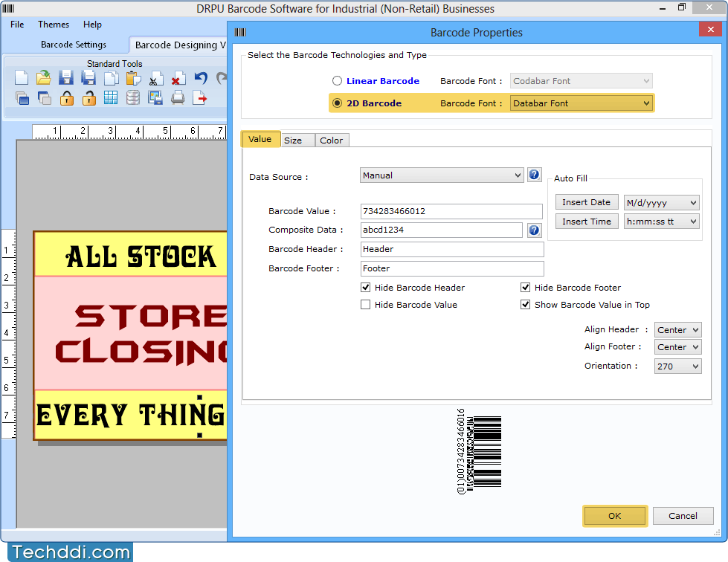The image size is (728, 562).
Task: Click the Bring to Front layers icon
Action: click(22, 98)
